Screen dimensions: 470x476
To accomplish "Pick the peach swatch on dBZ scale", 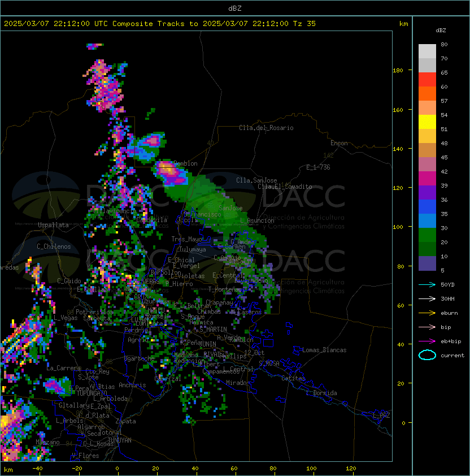I will coord(427,107).
